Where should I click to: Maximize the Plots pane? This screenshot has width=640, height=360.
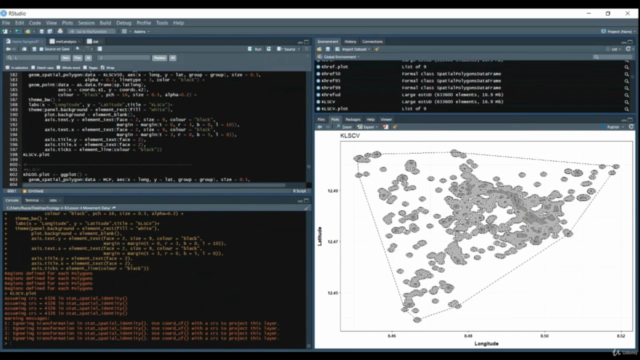(630, 120)
